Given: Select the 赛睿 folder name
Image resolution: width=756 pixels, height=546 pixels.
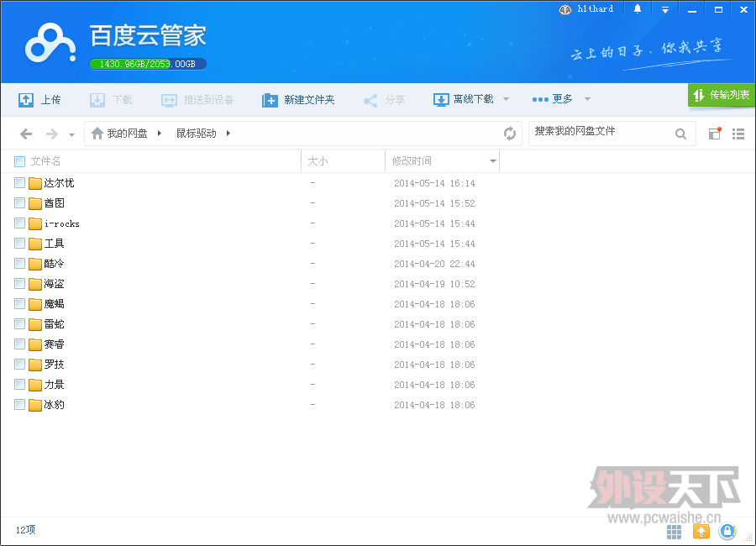Looking at the screenshot, I should pyautogui.click(x=54, y=344).
